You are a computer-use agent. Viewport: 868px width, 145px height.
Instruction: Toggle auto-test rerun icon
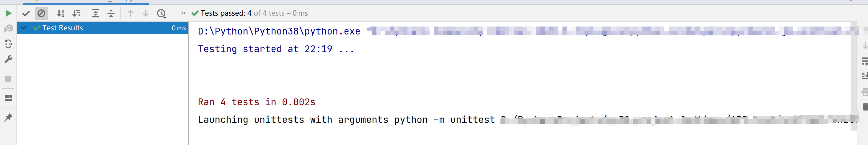point(9,44)
